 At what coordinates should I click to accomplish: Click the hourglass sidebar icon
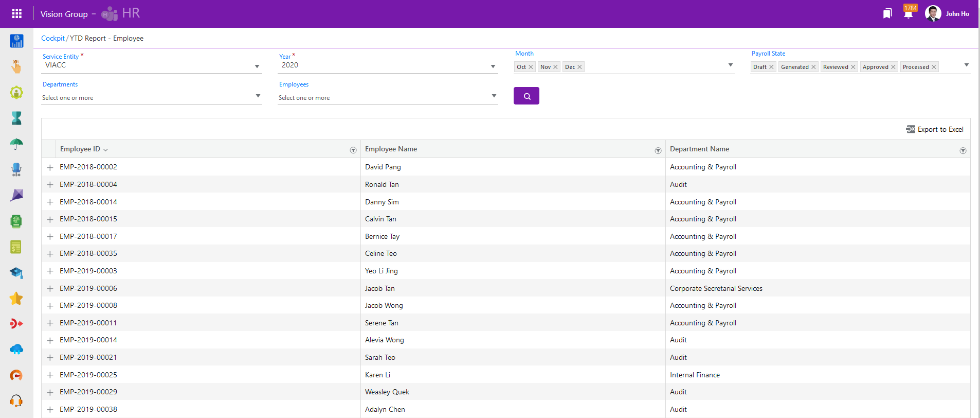pyautogui.click(x=16, y=118)
